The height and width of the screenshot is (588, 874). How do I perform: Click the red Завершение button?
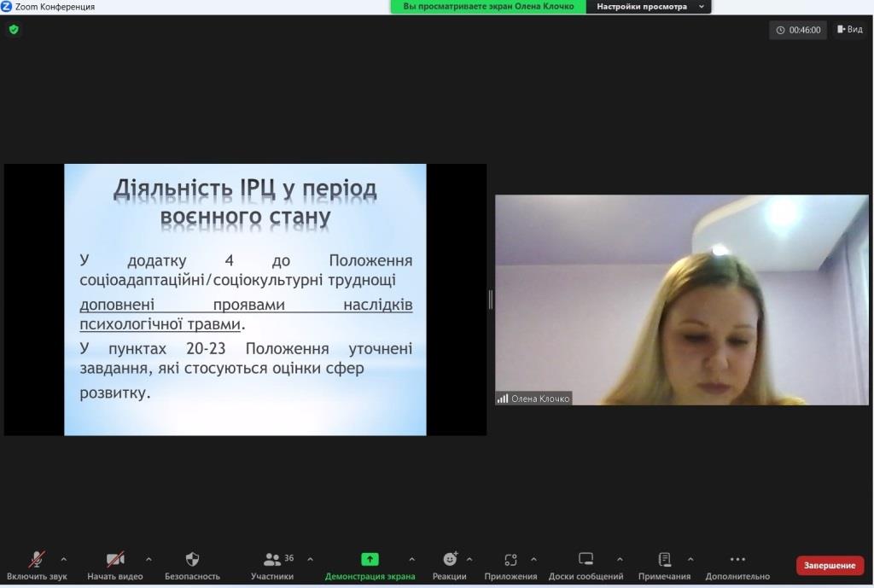(830, 565)
